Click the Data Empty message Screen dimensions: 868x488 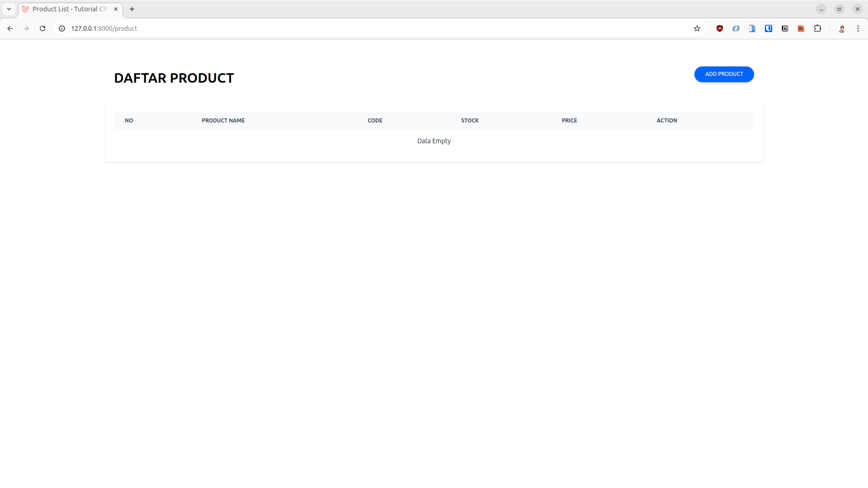pyautogui.click(x=434, y=141)
